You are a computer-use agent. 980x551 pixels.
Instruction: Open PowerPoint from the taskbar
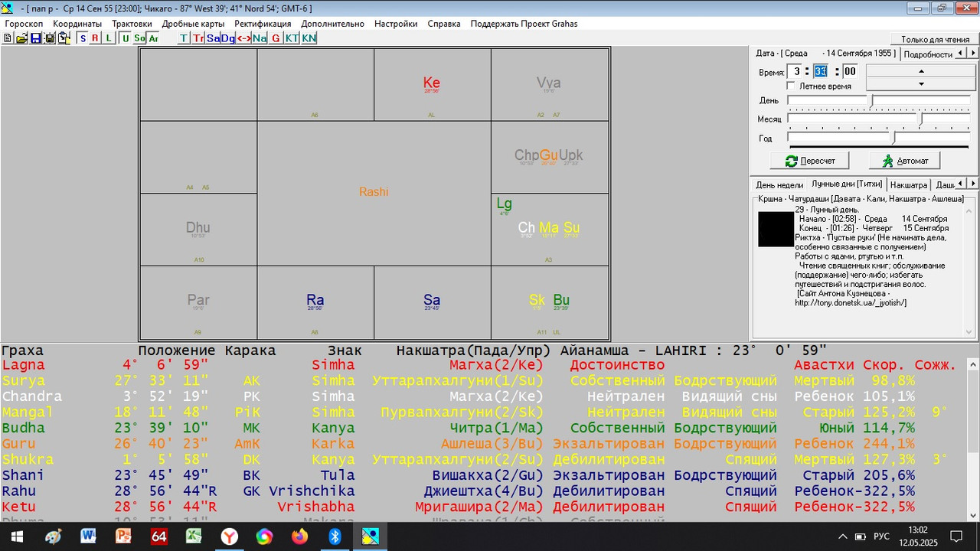point(123,536)
